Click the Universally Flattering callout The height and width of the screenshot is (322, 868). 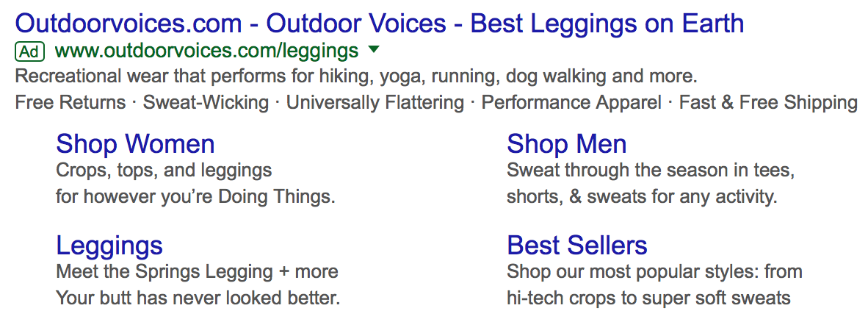(375, 103)
